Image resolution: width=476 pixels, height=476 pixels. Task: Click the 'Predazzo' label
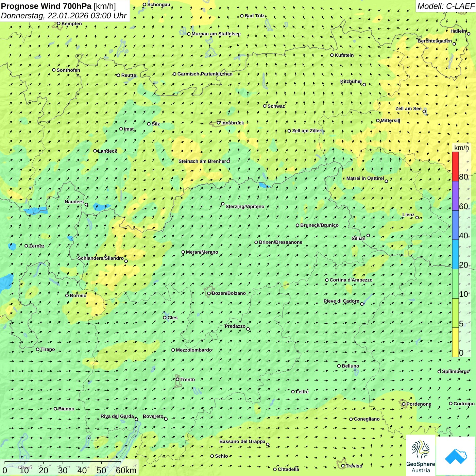coord(235,326)
